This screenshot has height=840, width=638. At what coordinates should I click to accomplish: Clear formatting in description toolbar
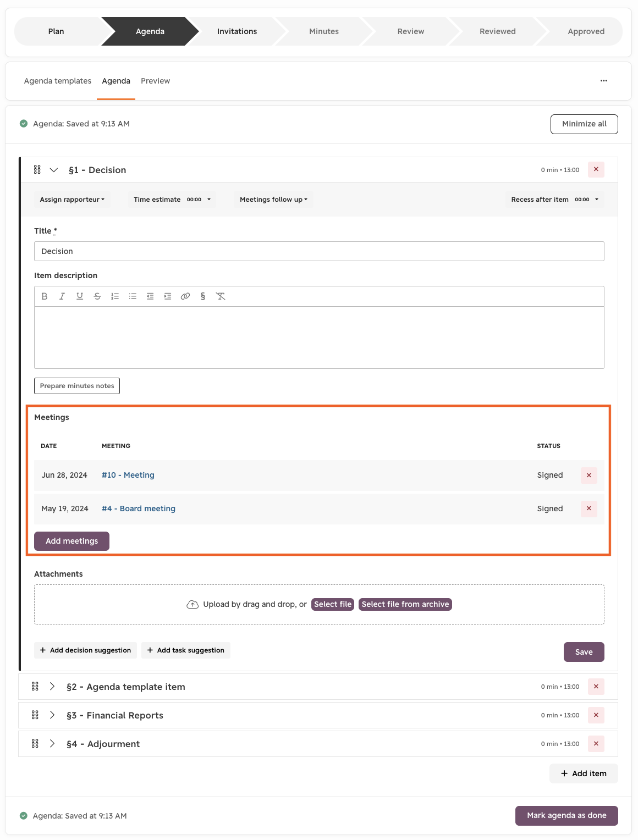pyautogui.click(x=221, y=296)
